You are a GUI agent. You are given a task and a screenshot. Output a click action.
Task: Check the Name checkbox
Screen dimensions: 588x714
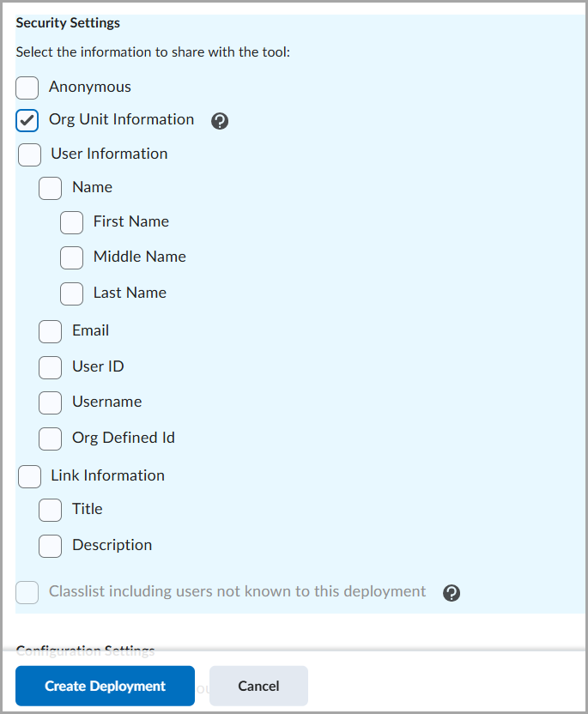[50, 188]
